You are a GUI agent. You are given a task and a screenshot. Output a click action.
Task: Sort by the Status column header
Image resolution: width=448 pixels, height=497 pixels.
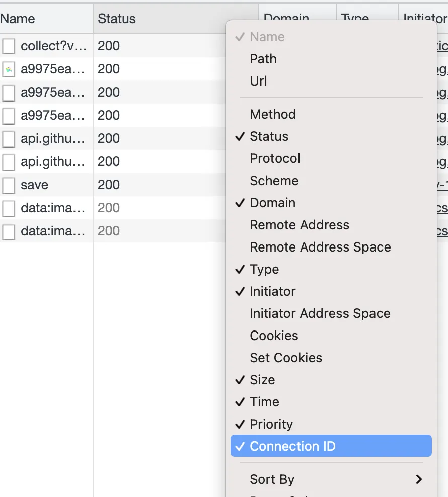tap(117, 19)
